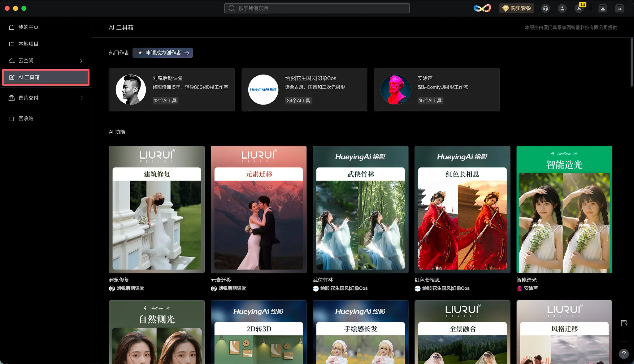The width and height of the screenshot is (634, 364).
Task: Click the export arrow icon at top right
Action: [x=619, y=9]
